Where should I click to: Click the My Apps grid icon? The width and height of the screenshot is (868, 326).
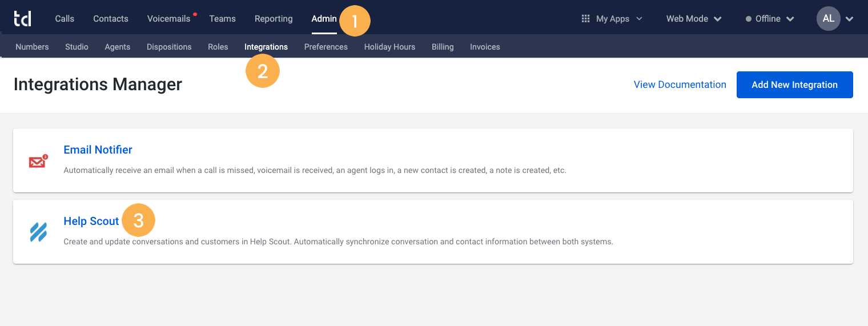coord(585,19)
